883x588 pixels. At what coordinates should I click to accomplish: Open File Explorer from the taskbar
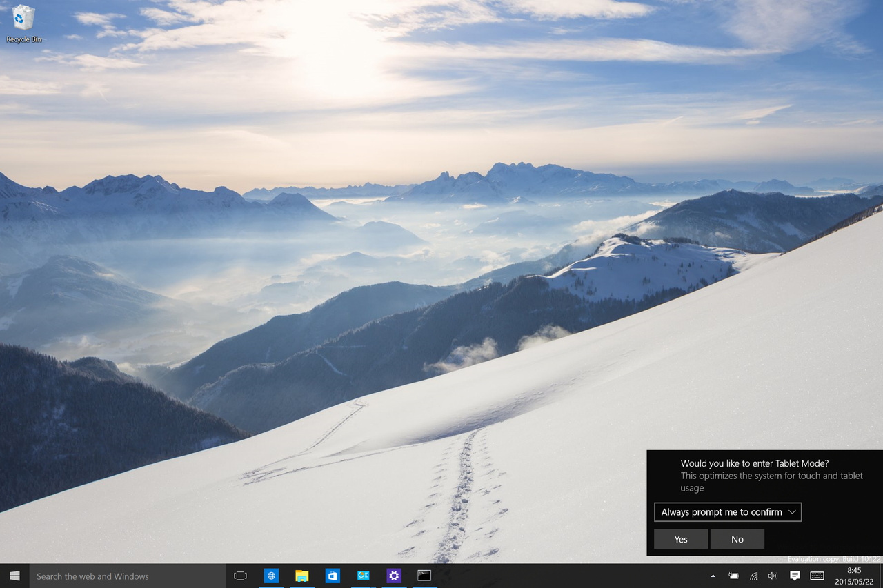click(301, 576)
